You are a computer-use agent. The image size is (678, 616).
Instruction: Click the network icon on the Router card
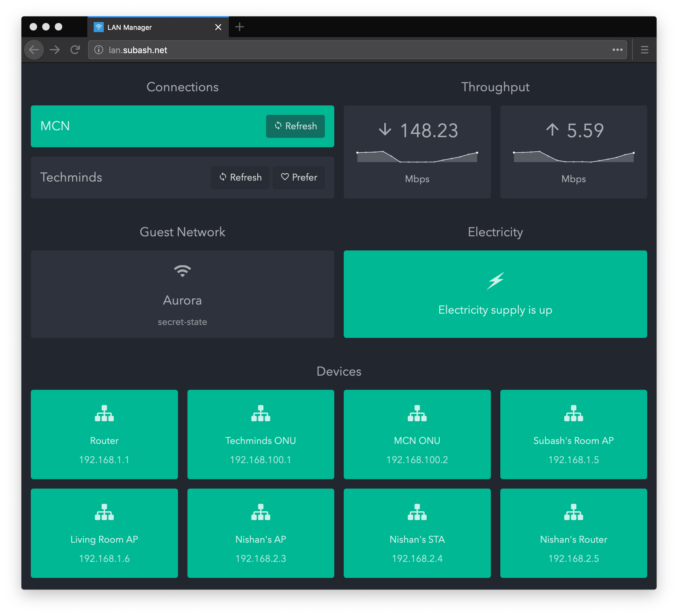(104, 413)
